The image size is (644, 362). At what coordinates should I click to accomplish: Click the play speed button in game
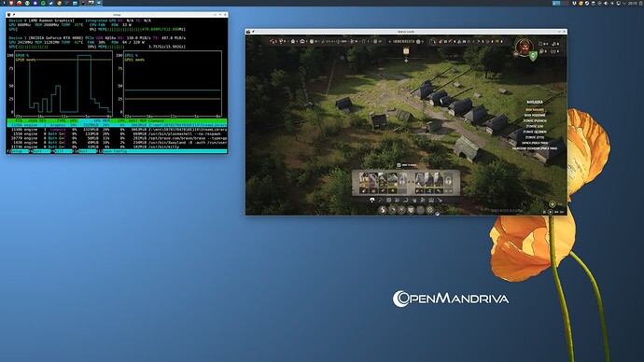click(x=551, y=212)
